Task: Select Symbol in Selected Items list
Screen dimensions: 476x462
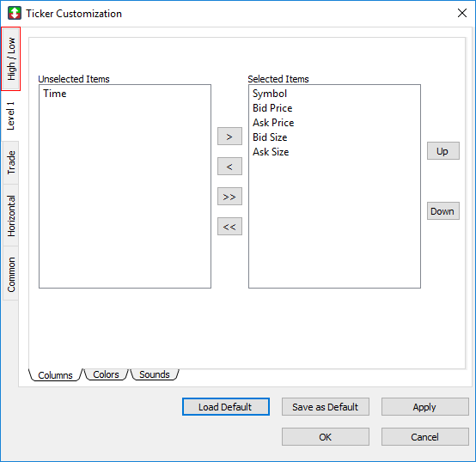Action: click(x=270, y=94)
